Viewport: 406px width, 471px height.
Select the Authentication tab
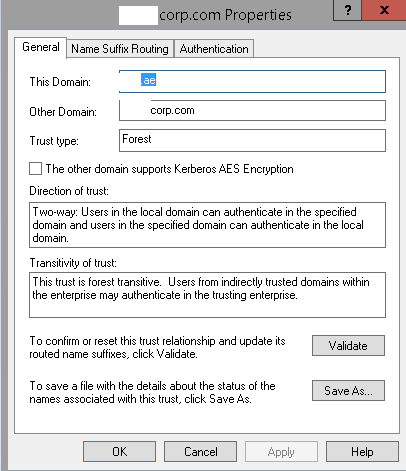tap(214, 49)
